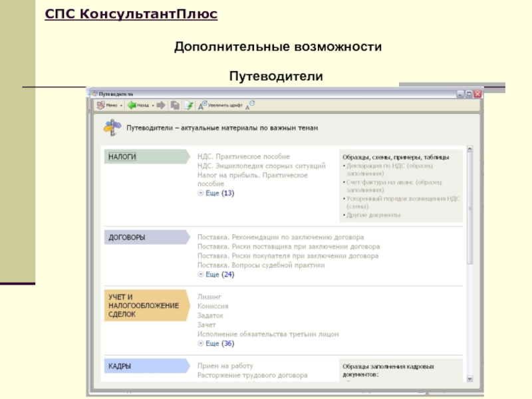The image size is (532, 399).
Task: Click the copy documents toolbar icon
Action: pos(175,105)
